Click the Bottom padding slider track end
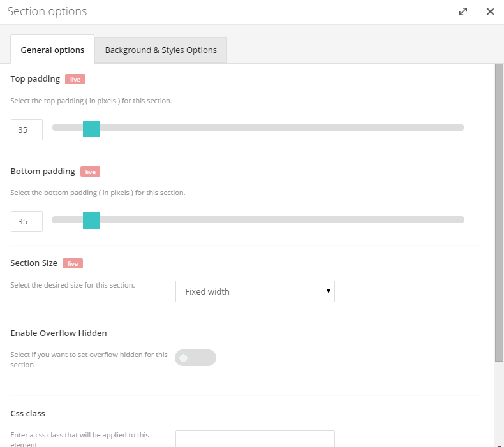The image size is (504, 447). [461, 220]
